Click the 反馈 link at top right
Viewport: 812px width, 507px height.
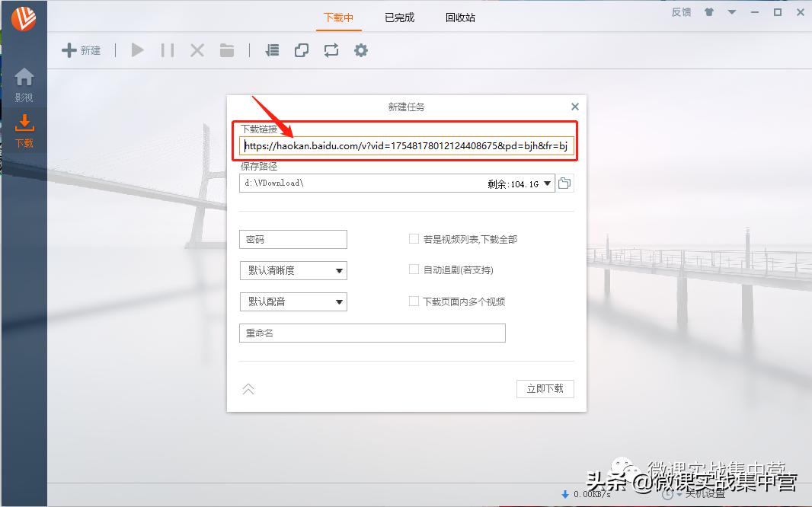[680, 12]
